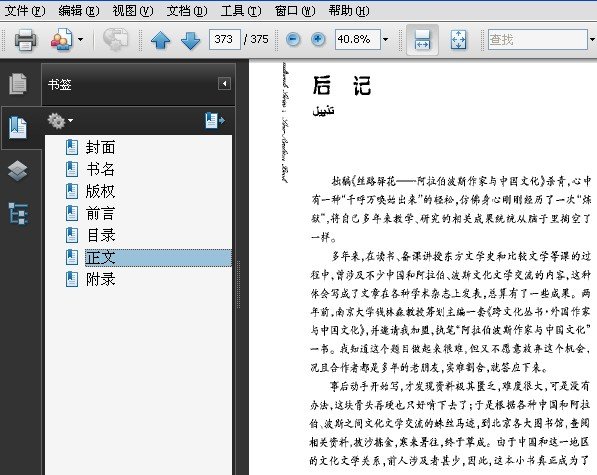Click the fit one full page icon
The width and height of the screenshot is (597, 475).
[x=458, y=40]
